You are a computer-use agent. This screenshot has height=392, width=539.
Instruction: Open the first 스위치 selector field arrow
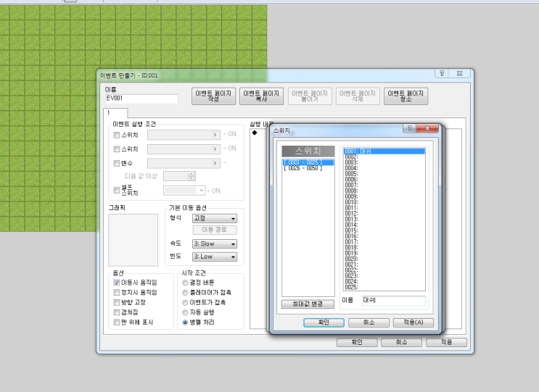(x=215, y=135)
